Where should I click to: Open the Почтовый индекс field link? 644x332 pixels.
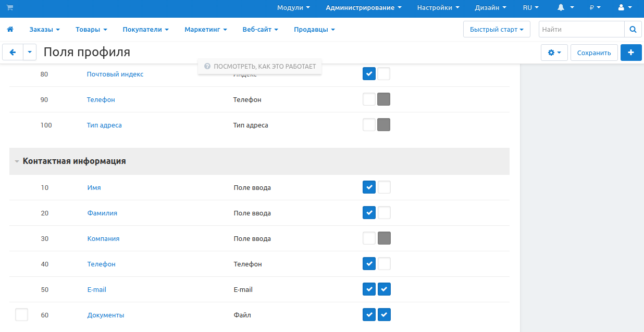[115, 74]
